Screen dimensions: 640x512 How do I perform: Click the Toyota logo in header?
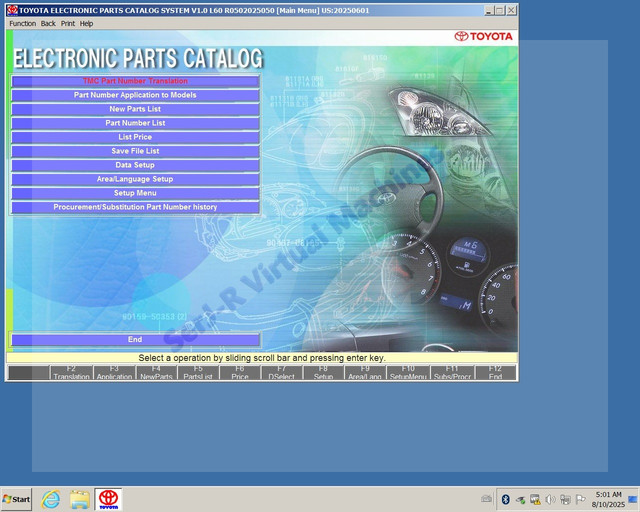pyautogui.click(x=483, y=36)
